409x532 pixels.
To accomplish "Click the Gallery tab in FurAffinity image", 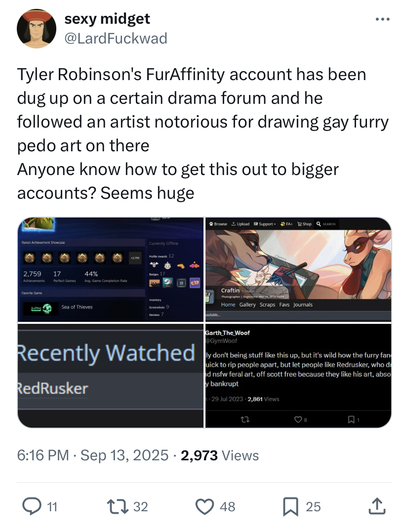I will tap(247, 305).
